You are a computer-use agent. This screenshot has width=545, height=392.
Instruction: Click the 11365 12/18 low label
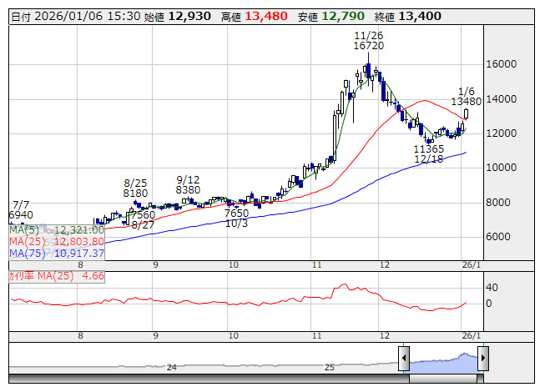(428, 153)
